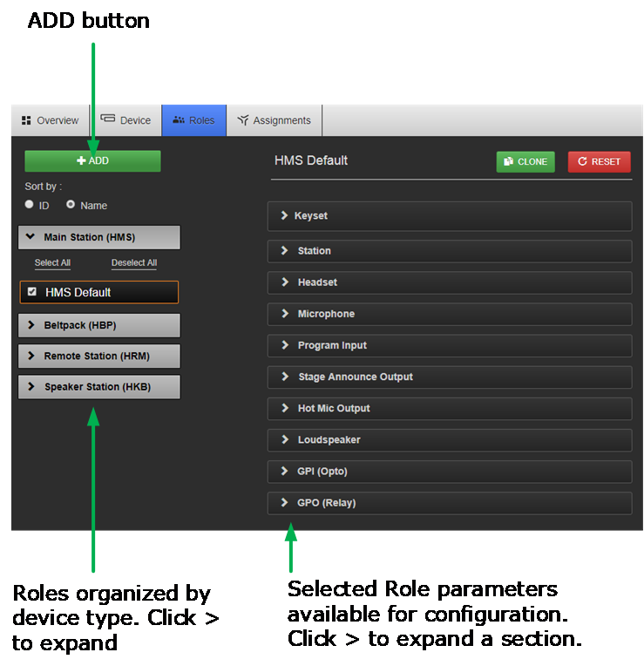Sort roles by Name radio button

pyautogui.click(x=71, y=204)
